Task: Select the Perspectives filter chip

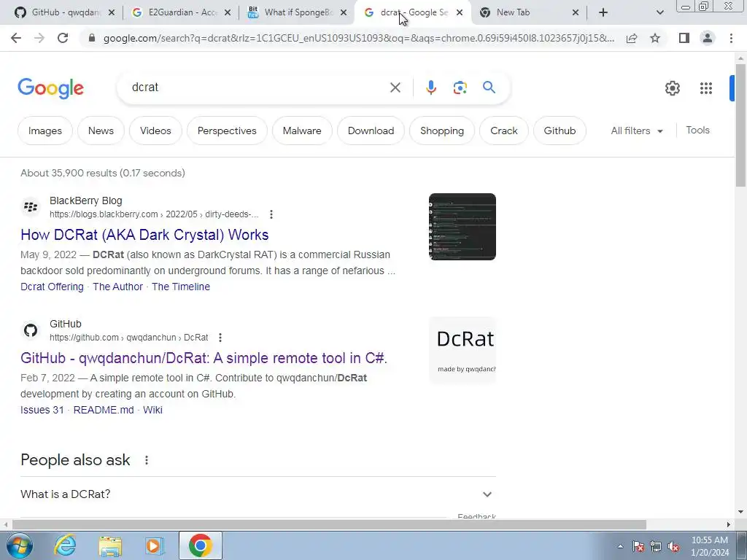Action: (227, 131)
